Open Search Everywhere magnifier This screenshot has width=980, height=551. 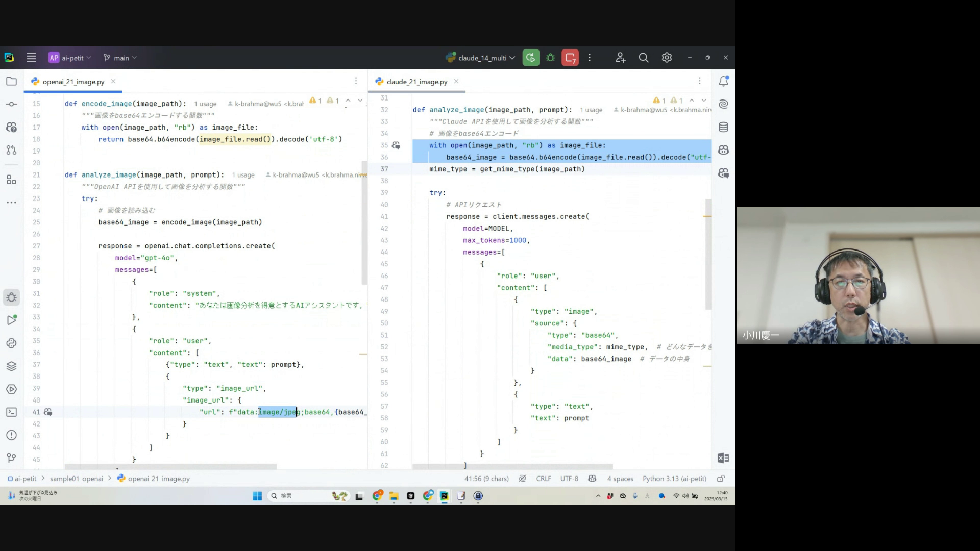tap(644, 58)
